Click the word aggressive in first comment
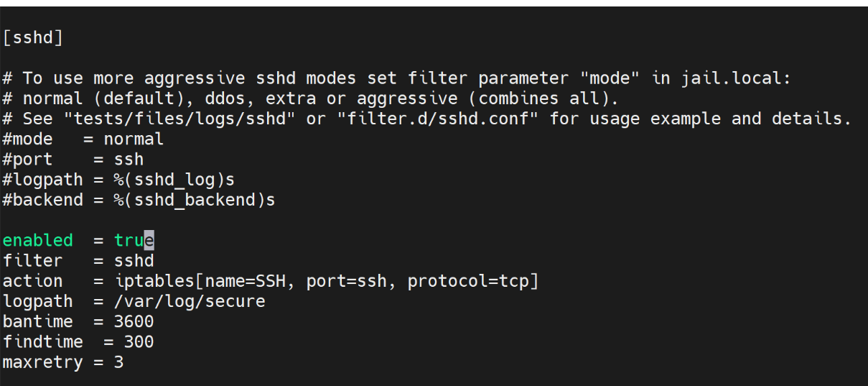The image size is (868, 386). pos(194,78)
